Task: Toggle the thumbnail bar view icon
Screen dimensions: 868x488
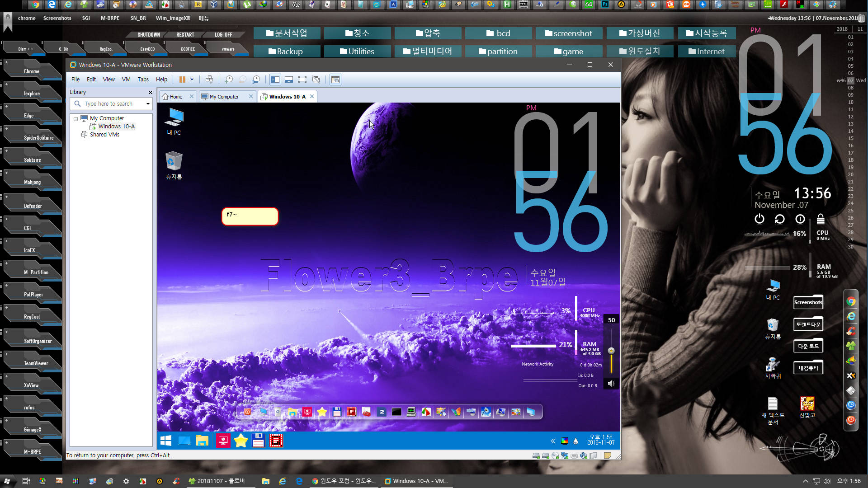Action: pyautogui.click(x=289, y=80)
